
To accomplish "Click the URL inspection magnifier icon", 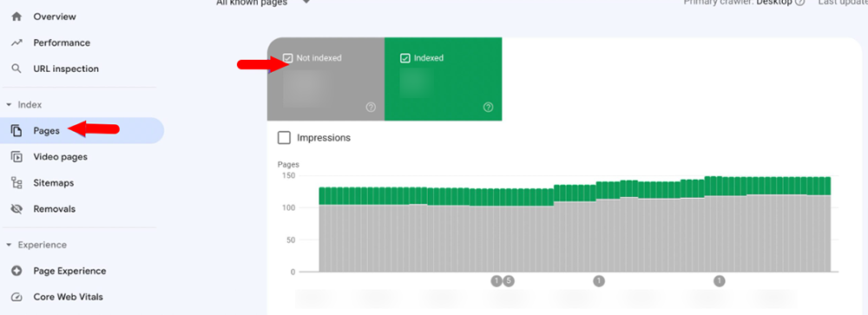I will 16,69.
